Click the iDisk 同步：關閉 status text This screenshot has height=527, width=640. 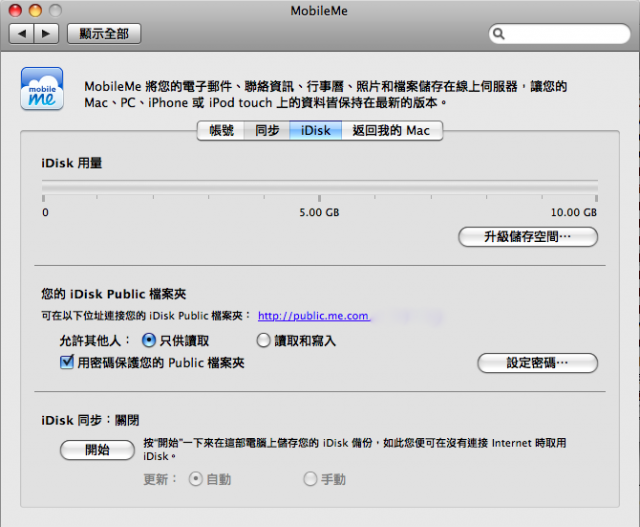[x=90, y=420]
